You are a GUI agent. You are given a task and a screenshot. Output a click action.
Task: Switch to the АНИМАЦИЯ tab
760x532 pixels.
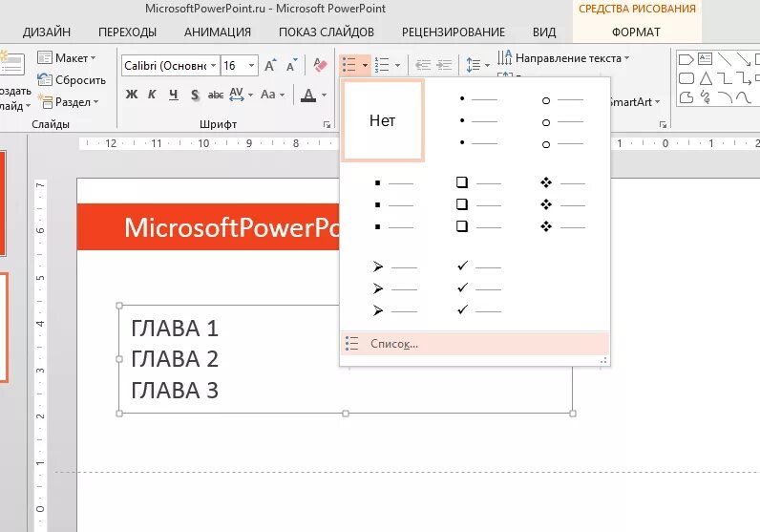point(217,32)
